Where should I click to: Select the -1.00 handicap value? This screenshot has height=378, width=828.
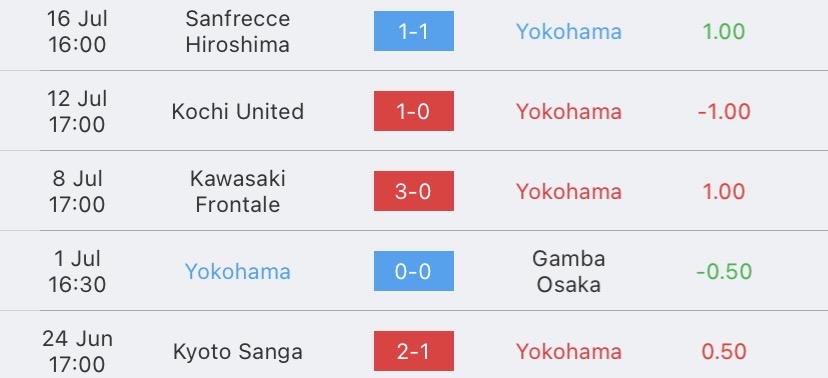724,111
